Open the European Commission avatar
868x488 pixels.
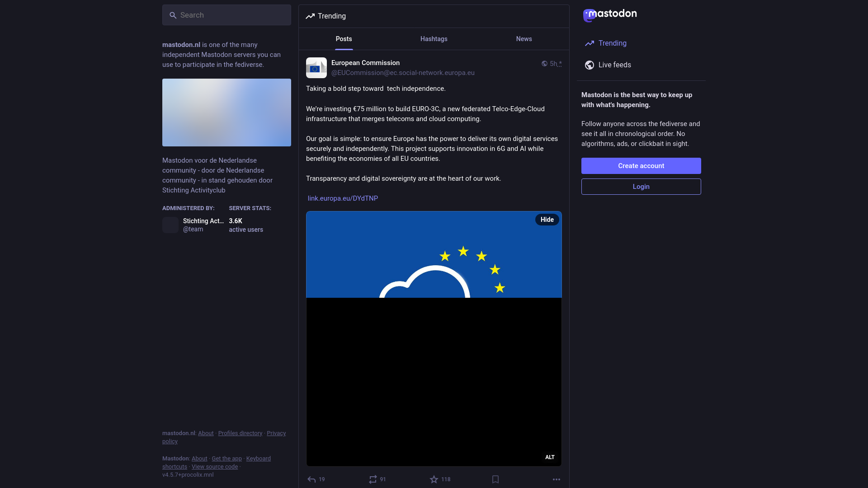coord(316,68)
